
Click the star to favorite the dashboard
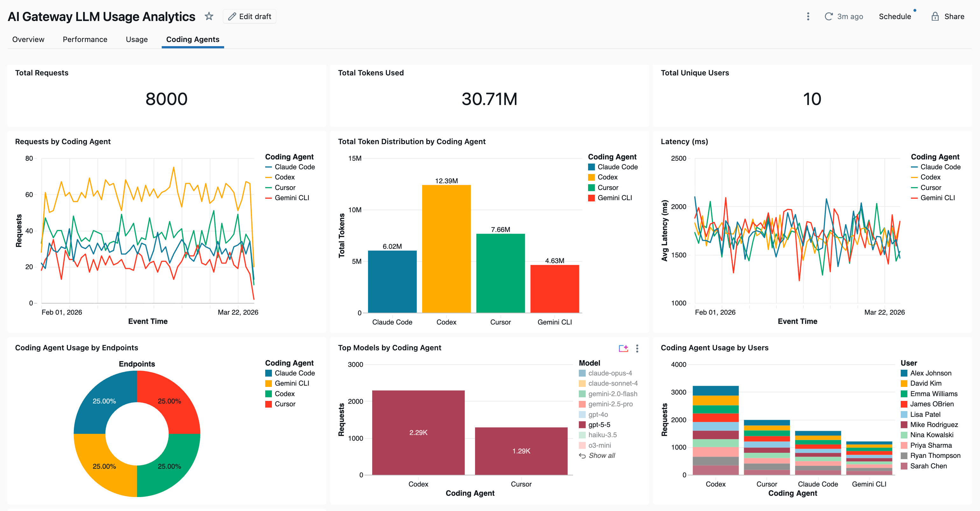pos(209,16)
